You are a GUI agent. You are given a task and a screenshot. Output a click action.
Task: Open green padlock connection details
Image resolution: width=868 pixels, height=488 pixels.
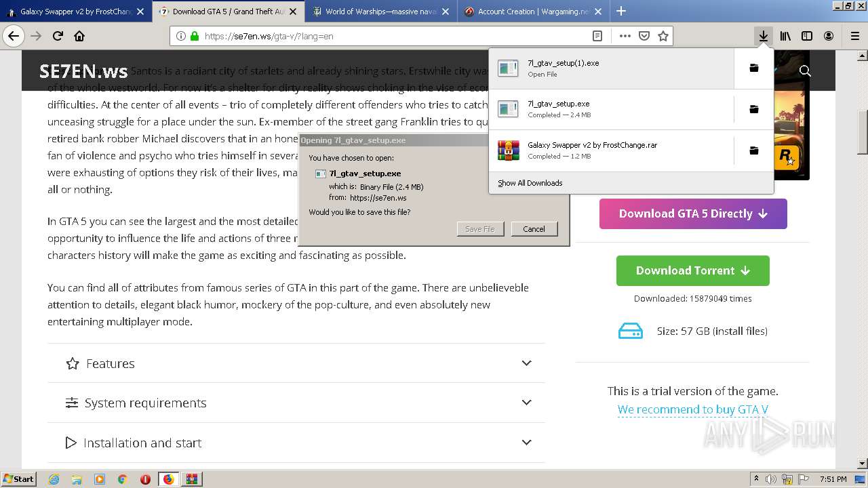(195, 36)
